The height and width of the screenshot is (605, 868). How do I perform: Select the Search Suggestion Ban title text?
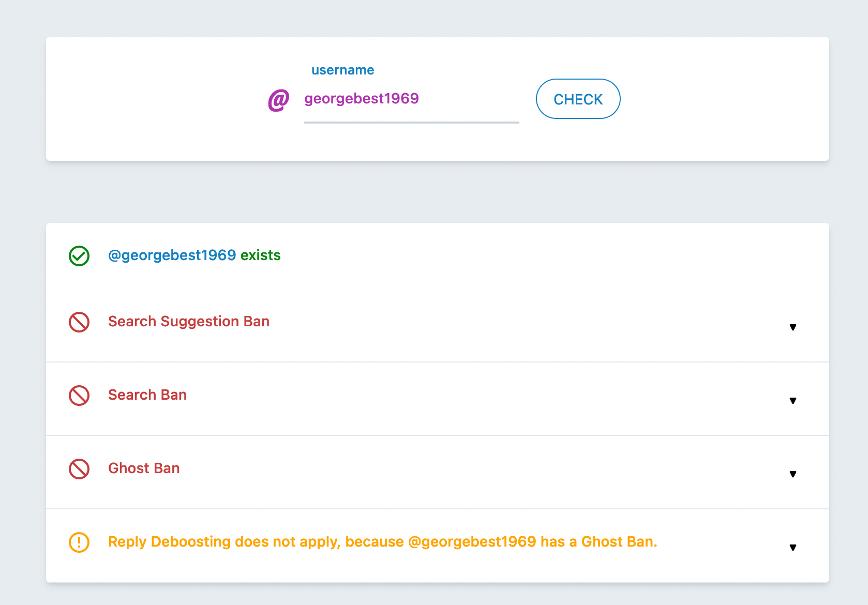[x=189, y=322]
